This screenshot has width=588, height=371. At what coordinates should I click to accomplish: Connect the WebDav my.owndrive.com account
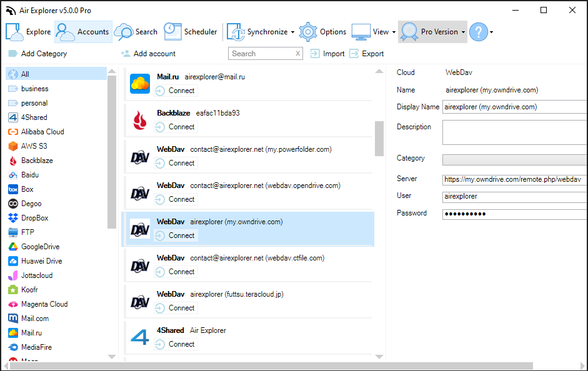(x=176, y=235)
